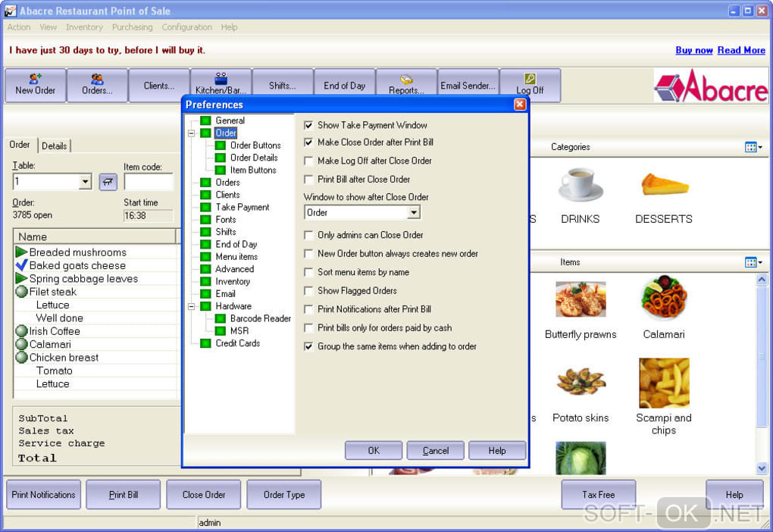Enable Show Flagged Orders
This screenshot has width=773, height=532.
(308, 291)
